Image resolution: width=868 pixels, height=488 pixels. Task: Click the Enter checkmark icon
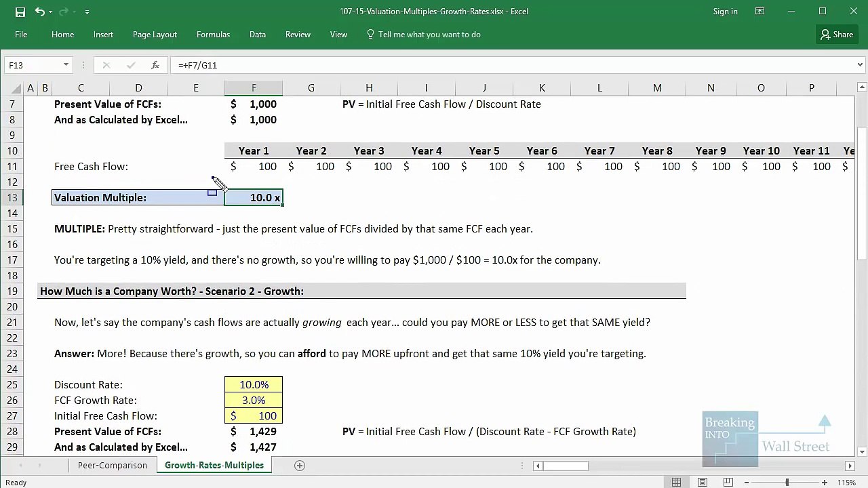coord(130,65)
